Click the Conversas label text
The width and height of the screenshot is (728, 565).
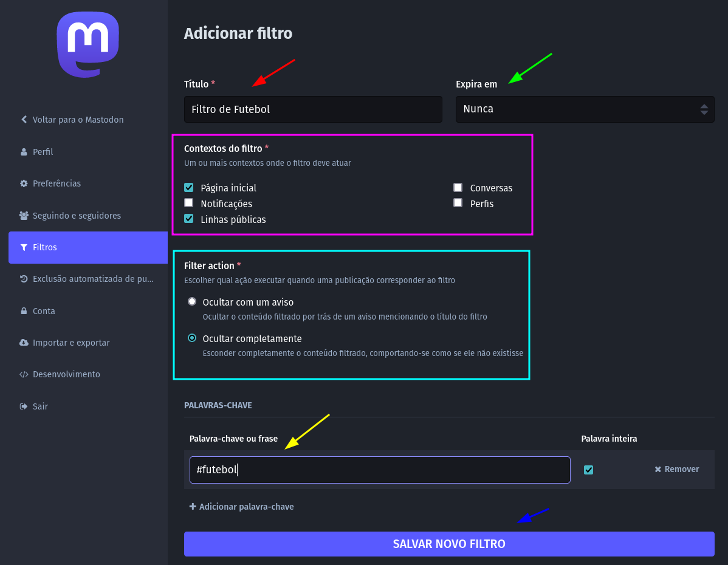pyautogui.click(x=491, y=188)
